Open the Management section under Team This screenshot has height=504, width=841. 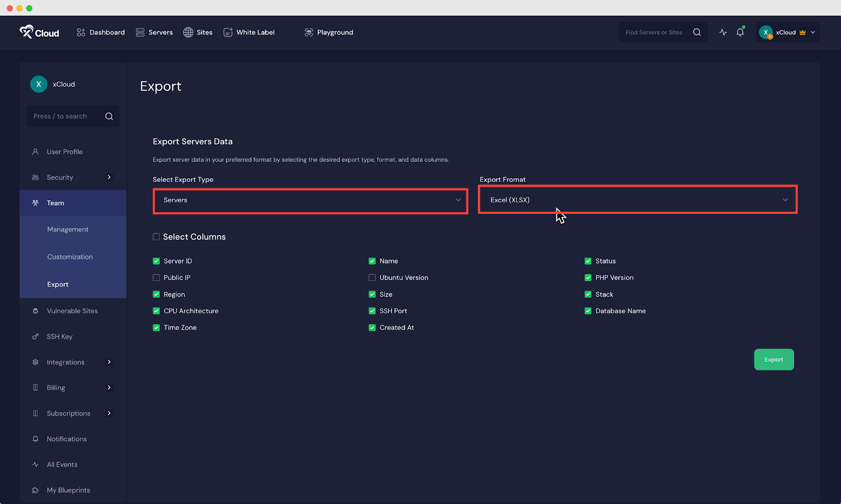tap(68, 229)
